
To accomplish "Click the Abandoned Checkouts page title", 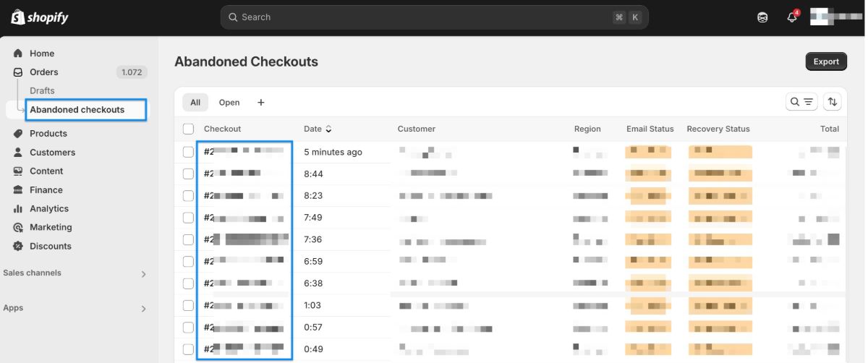I will (246, 61).
